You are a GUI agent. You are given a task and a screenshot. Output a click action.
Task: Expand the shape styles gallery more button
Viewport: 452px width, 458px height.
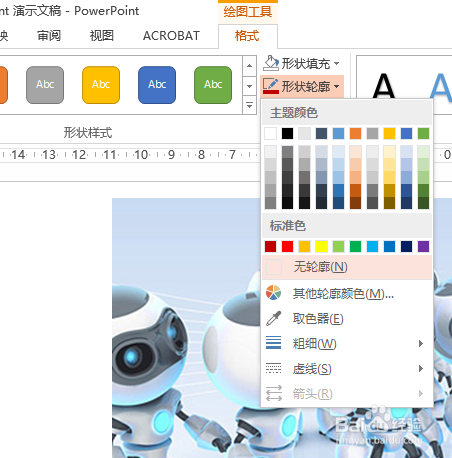tap(249, 106)
